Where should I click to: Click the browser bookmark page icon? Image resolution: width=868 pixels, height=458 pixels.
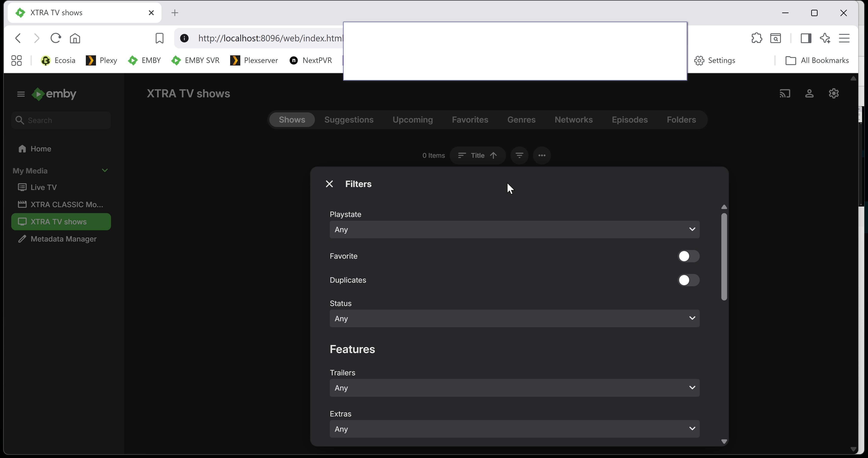point(159,38)
